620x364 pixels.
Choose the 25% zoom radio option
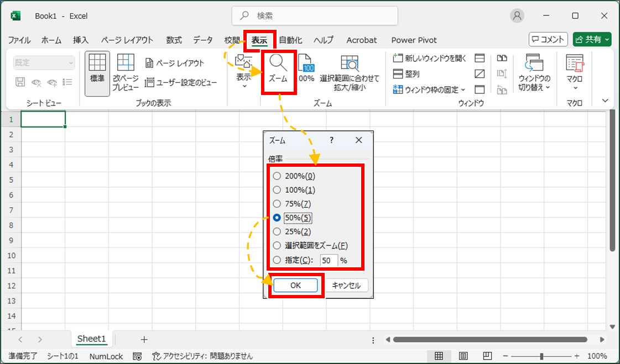[277, 231]
